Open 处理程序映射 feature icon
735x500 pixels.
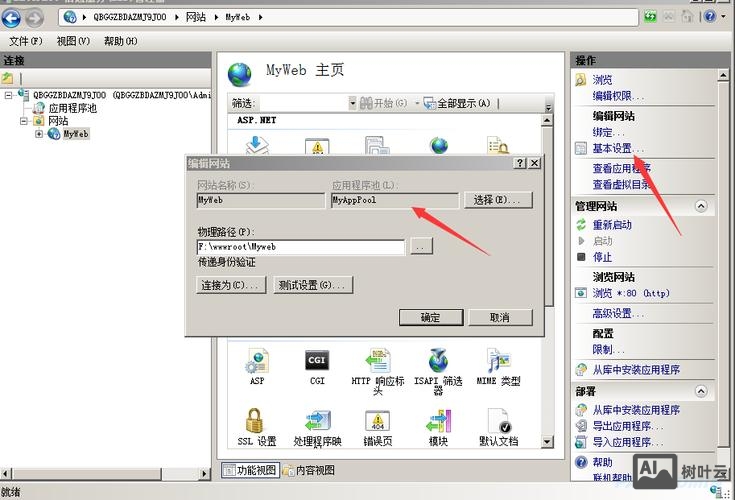[318, 420]
